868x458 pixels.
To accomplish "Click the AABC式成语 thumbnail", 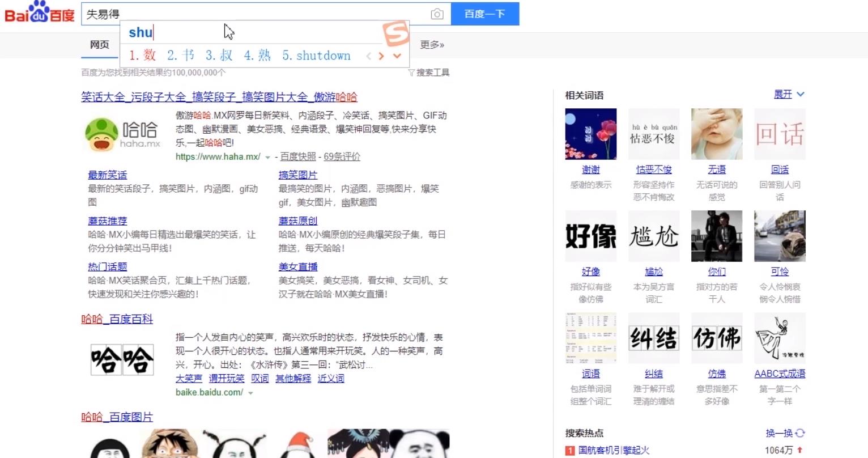I will pyautogui.click(x=780, y=338).
